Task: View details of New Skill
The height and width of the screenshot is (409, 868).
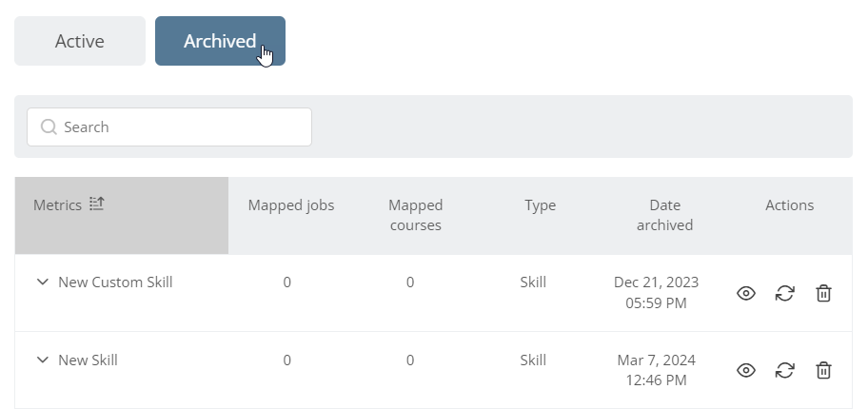Action: coord(745,370)
